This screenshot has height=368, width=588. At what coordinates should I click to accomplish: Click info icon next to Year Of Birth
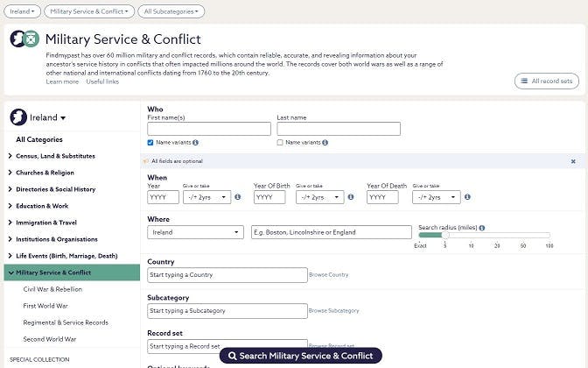coord(351,197)
